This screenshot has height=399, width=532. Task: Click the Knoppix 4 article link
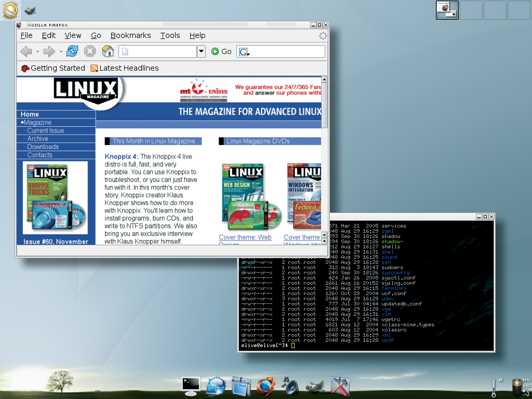click(121, 157)
